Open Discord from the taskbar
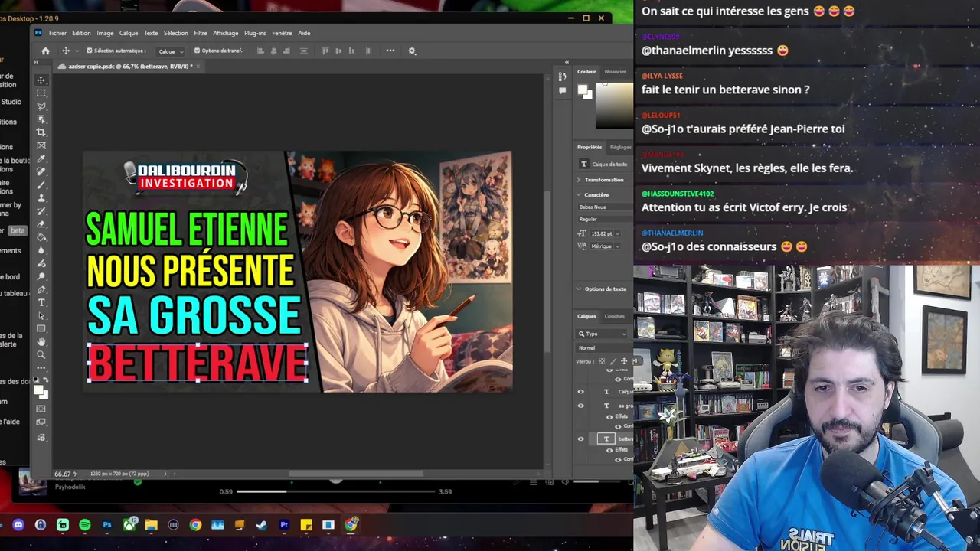This screenshot has width=980, height=551. point(18,525)
